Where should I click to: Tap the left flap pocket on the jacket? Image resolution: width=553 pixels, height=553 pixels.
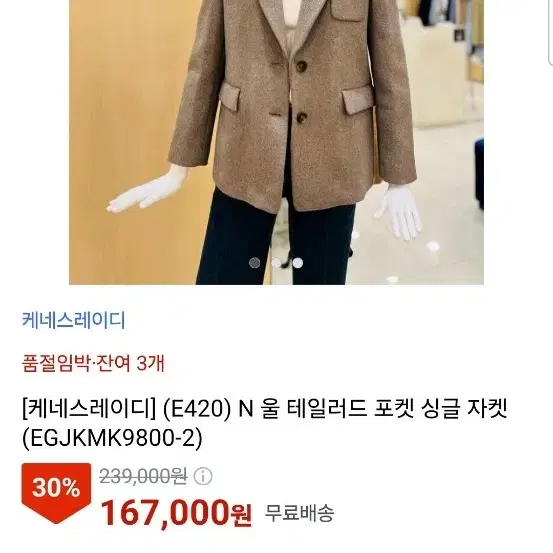click(x=230, y=95)
